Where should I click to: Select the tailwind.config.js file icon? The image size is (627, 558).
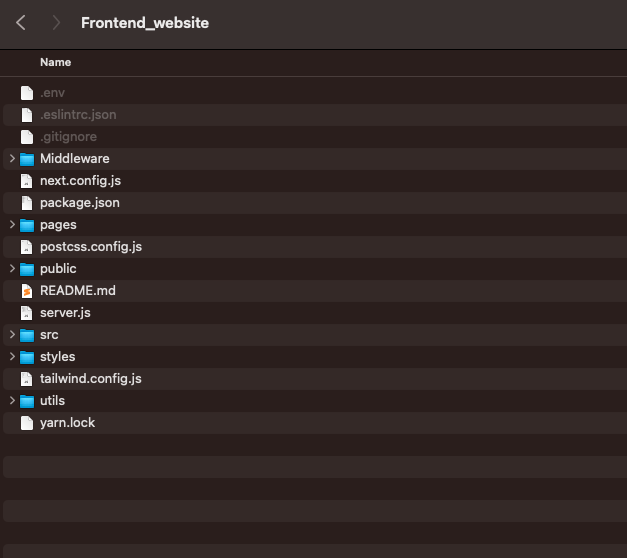pos(27,379)
